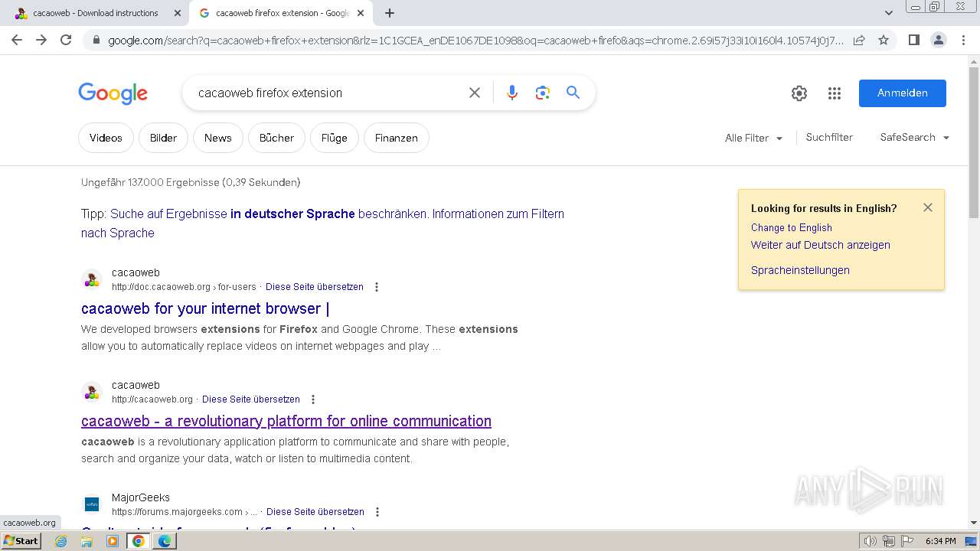Switch to cacaoweb Download instructions tab
Viewport: 980px width, 551px height.
pyautogui.click(x=95, y=13)
